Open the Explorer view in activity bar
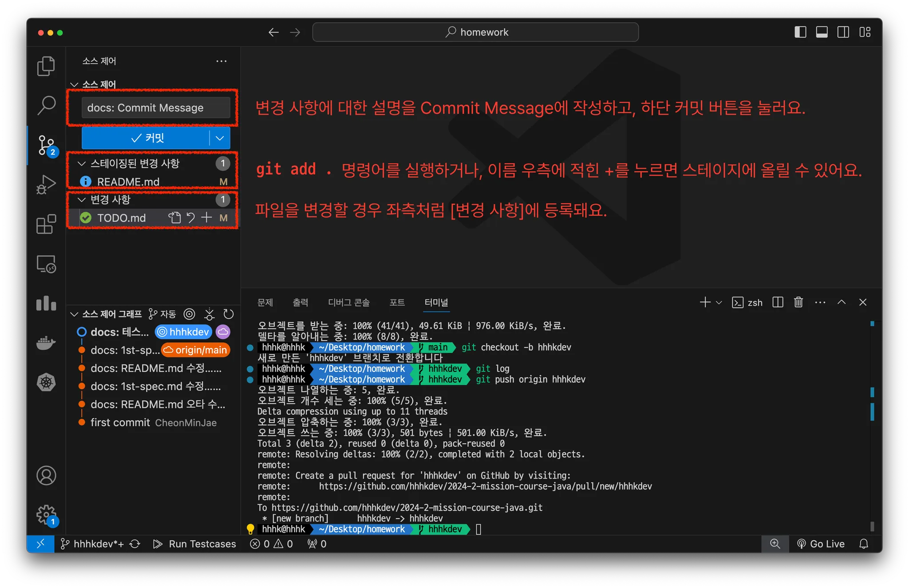The image size is (909, 588). 46,66
